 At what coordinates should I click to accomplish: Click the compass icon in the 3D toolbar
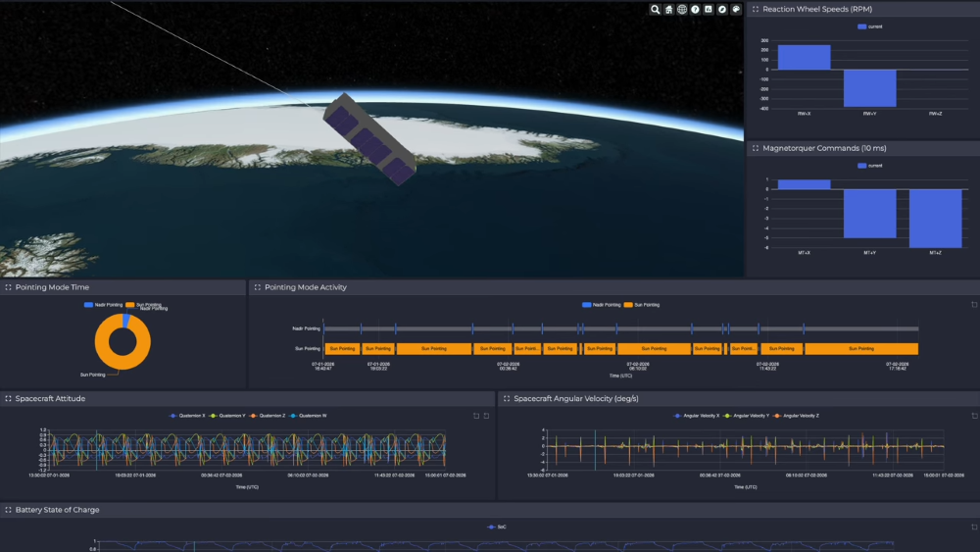722,10
